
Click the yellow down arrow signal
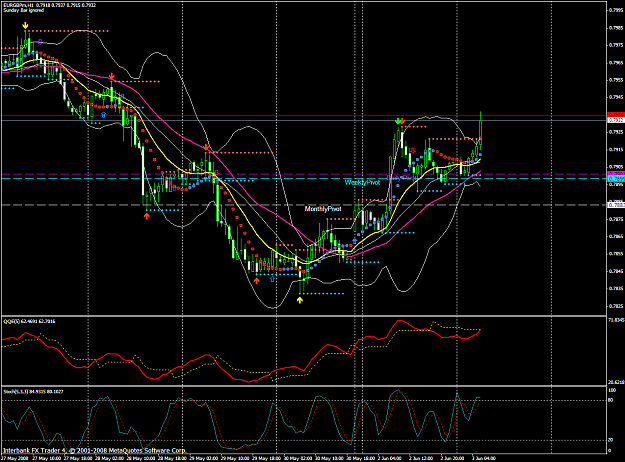tap(26, 26)
